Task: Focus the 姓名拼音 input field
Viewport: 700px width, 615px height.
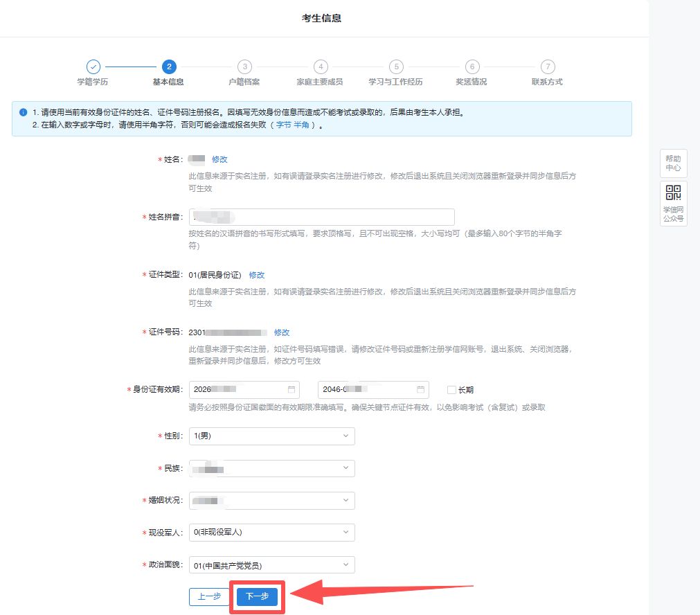Action: (321, 217)
